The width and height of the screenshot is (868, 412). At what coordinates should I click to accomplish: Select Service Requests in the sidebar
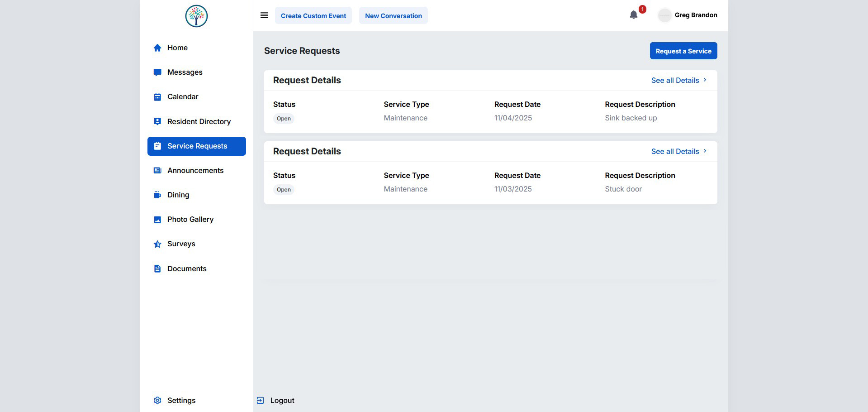197,146
